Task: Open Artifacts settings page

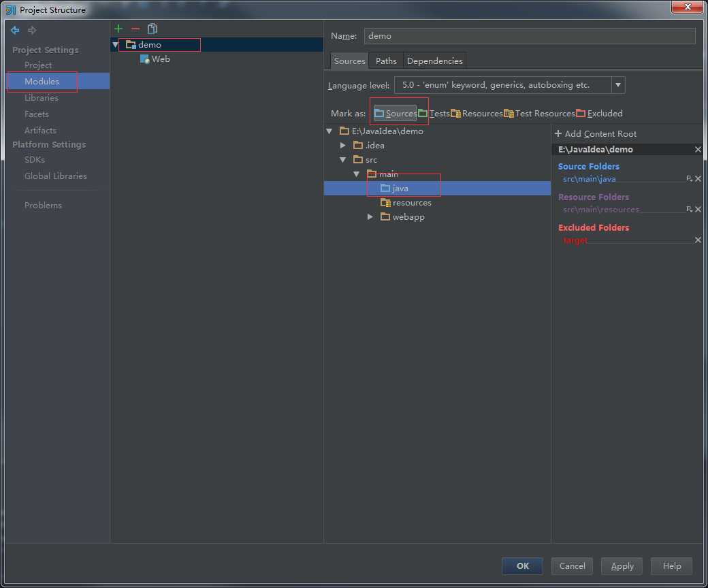Action: tap(40, 131)
